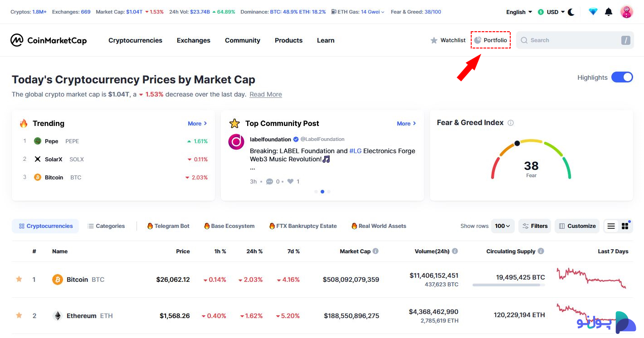Viewport: 644px width, 338px height.
Task: Click the Exchanges 669 stat
Action: 71,12
